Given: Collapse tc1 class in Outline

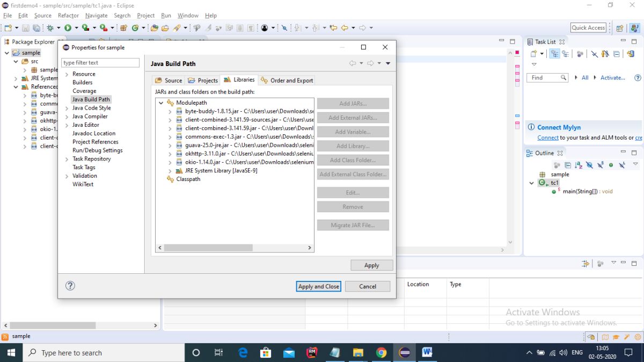Looking at the screenshot, I should [532, 183].
